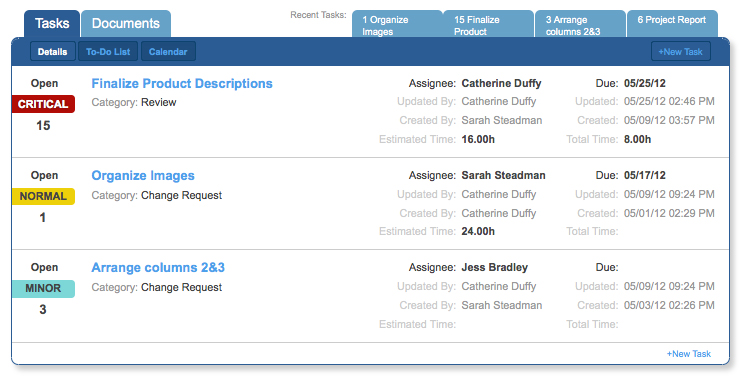Click Change Request category of Arrange columns 2&3
Screen dimensions: 741x376
click(x=181, y=287)
